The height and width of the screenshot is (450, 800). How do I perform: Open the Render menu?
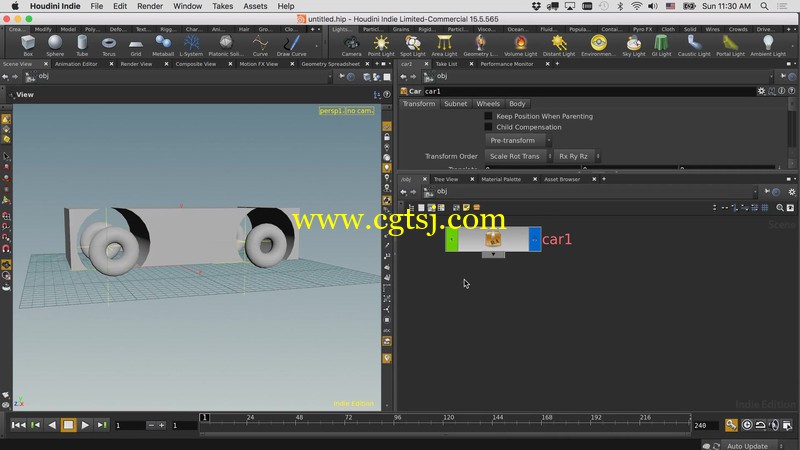coord(150,6)
